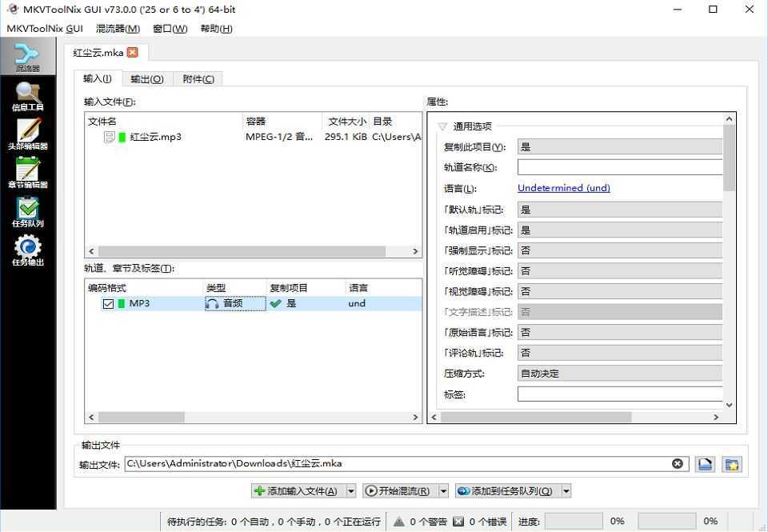768x532 pixels.
Task: Open the 原始语言 flag dropdown
Action: [x=619, y=332]
